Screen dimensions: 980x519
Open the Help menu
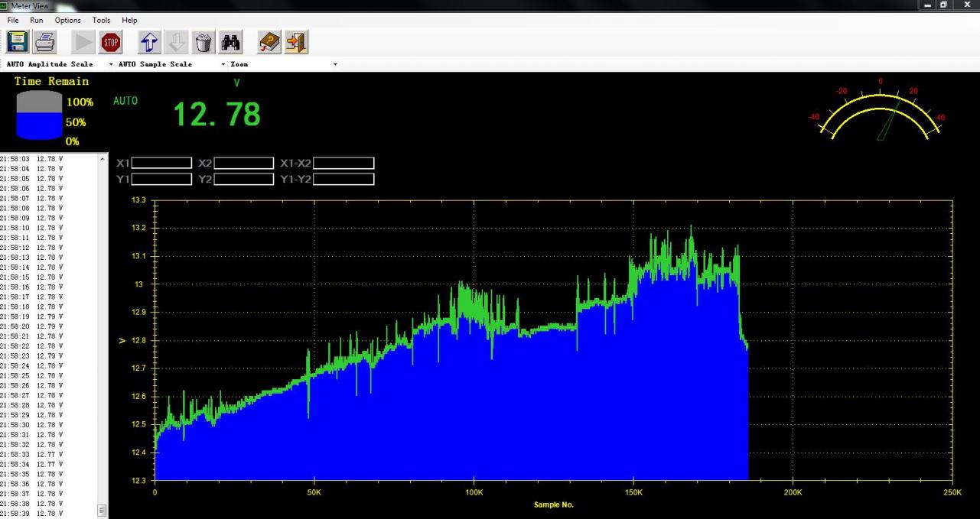pyautogui.click(x=129, y=20)
